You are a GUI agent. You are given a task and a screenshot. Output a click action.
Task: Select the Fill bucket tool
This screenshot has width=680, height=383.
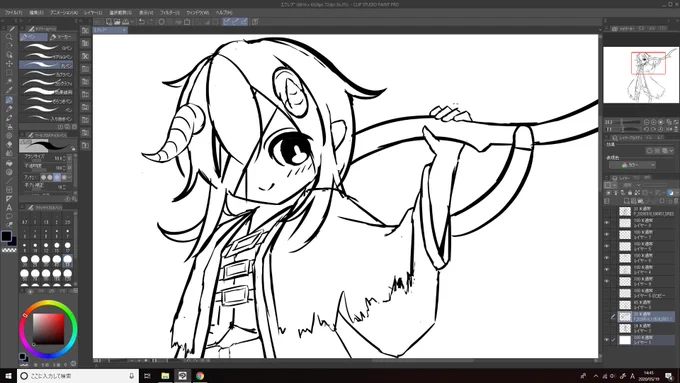9,163
